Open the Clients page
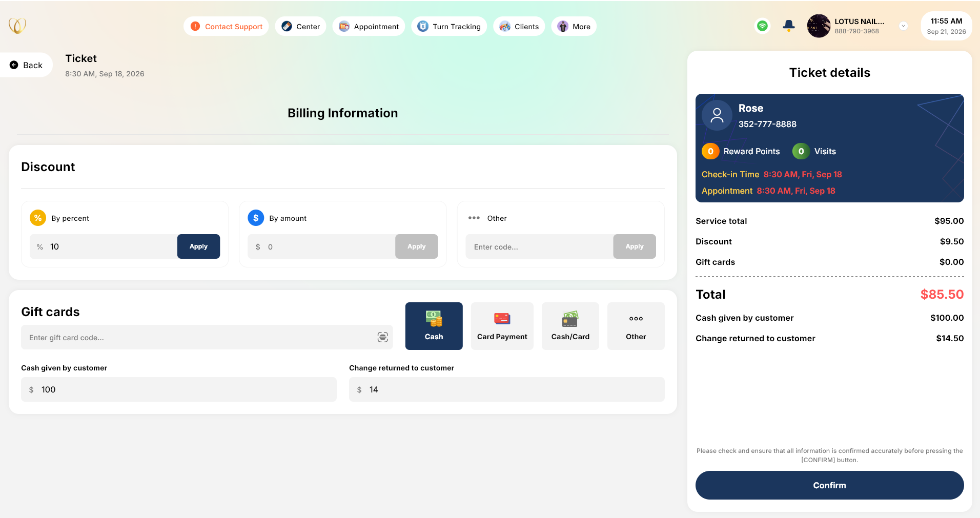 [x=519, y=26]
